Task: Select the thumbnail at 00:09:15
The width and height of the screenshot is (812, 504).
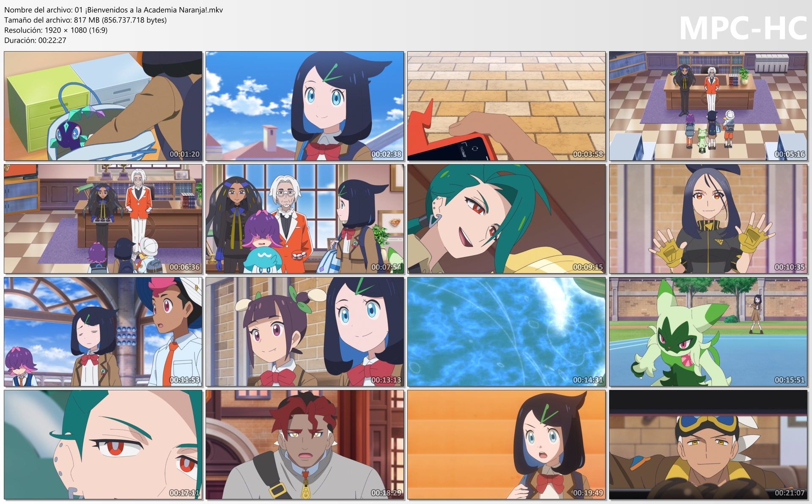Action: [507, 219]
